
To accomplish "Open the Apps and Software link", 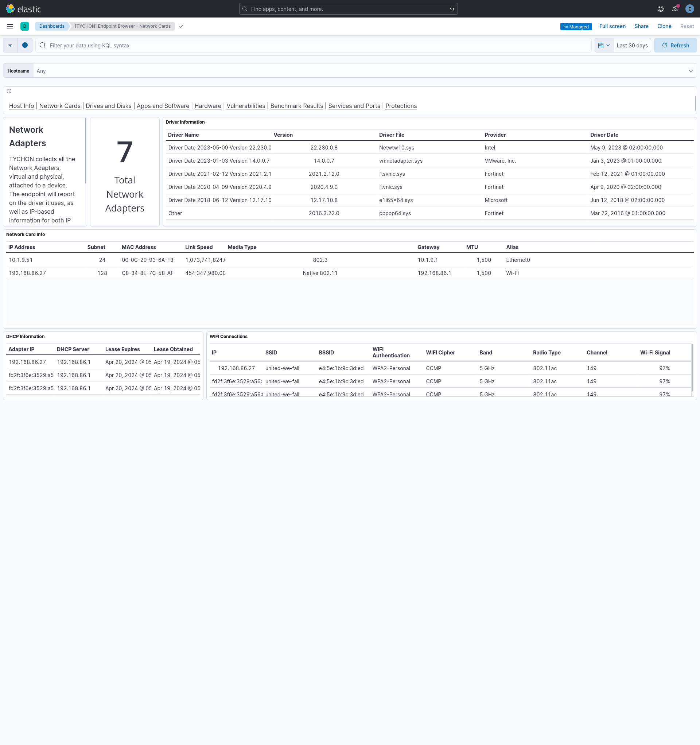I will coord(163,106).
